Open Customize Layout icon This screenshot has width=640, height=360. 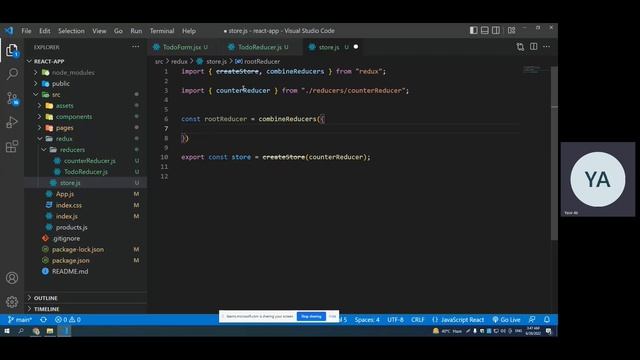511,31
